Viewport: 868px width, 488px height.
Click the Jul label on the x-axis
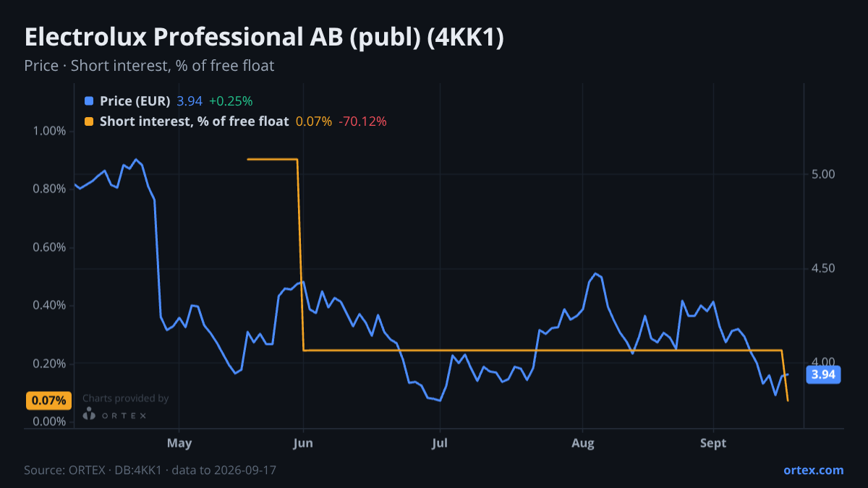440,443
